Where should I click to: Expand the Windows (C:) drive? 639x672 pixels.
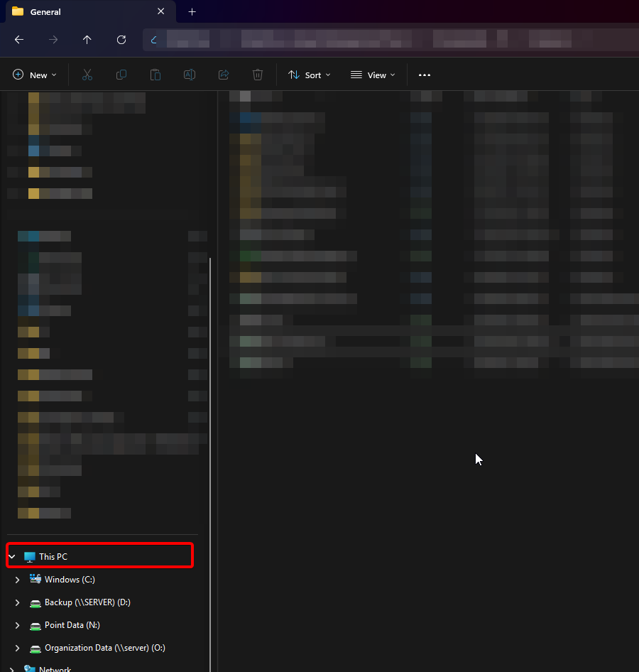tap(18, 580)
